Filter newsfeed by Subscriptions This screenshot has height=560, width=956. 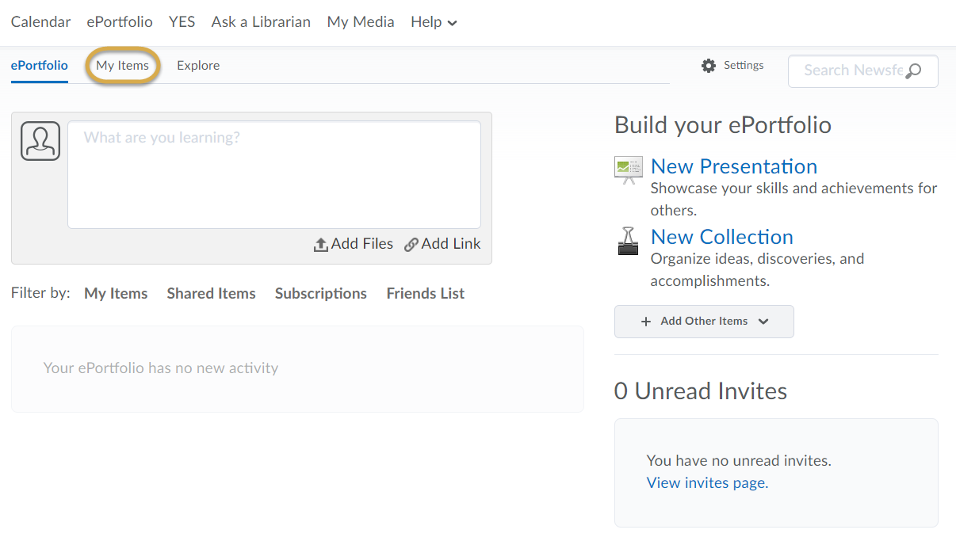pos(321,294)
